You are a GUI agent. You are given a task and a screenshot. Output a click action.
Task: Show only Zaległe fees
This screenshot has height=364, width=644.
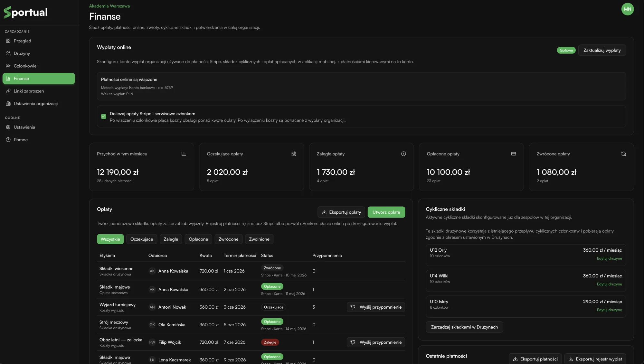(171, 239)
